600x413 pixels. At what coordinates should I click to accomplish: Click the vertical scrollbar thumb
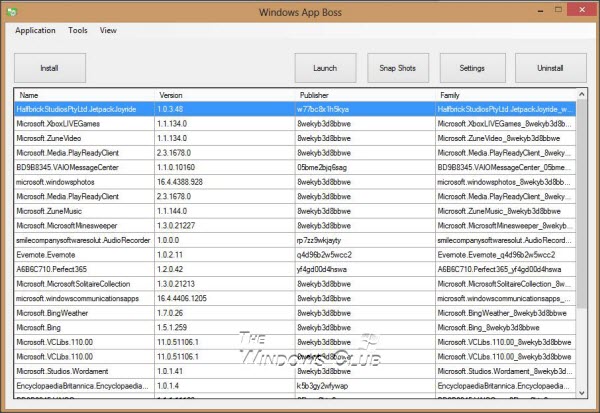point(582,204)
